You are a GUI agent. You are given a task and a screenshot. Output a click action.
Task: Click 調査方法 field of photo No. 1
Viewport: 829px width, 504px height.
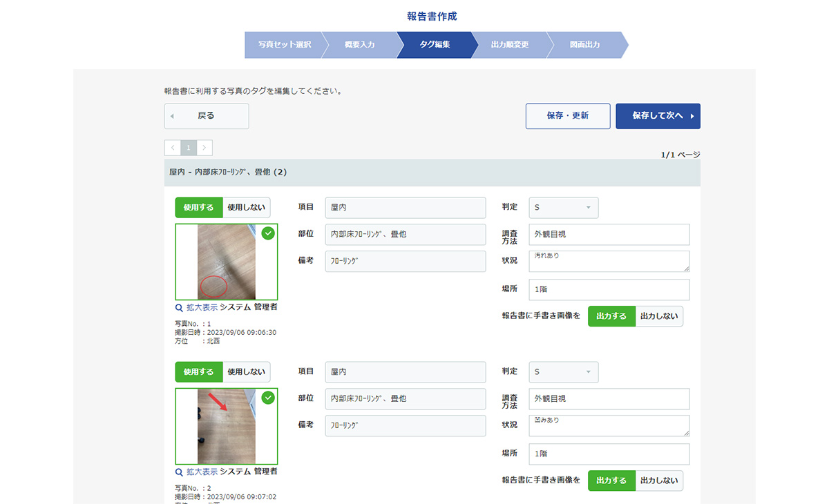tap(609, 235)
